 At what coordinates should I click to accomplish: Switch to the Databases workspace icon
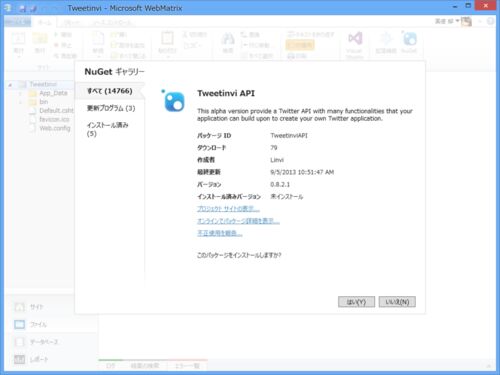point(20,342)
